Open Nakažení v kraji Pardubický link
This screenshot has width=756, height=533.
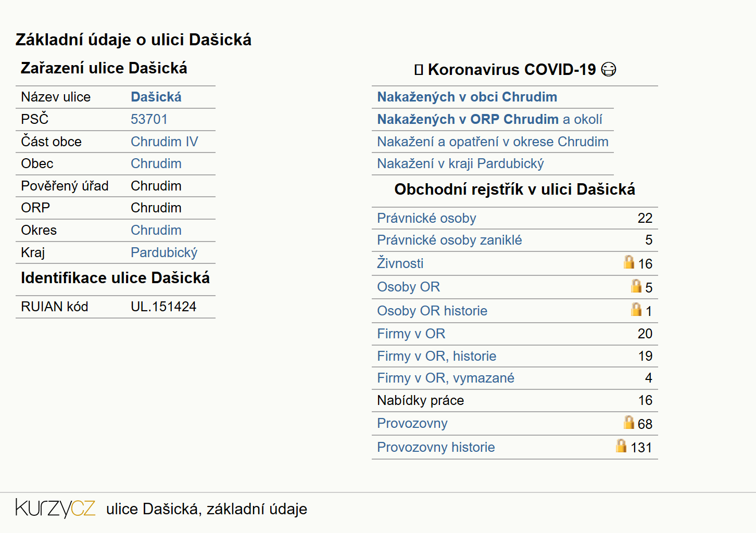click(460, 163)
